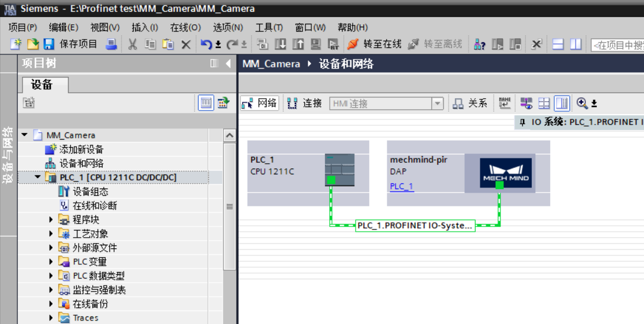Click project tree scroll up arrow
Image resolution: width=644 pixels, height=324 pixels.
(230, 135)
